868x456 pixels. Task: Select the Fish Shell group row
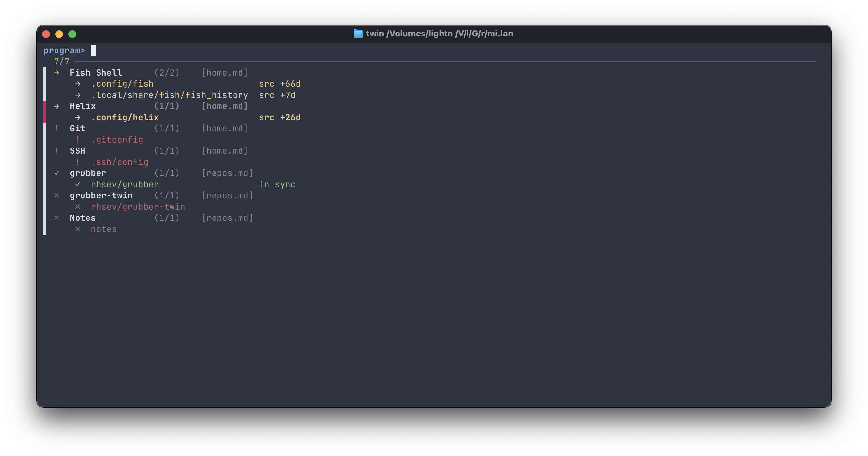pyautogui.click(x=151, y=73)
